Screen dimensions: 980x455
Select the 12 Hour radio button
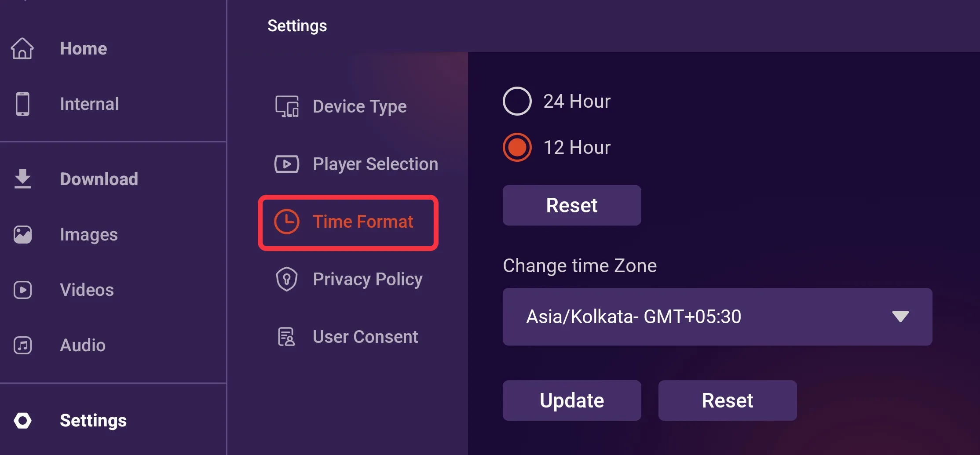517,147
